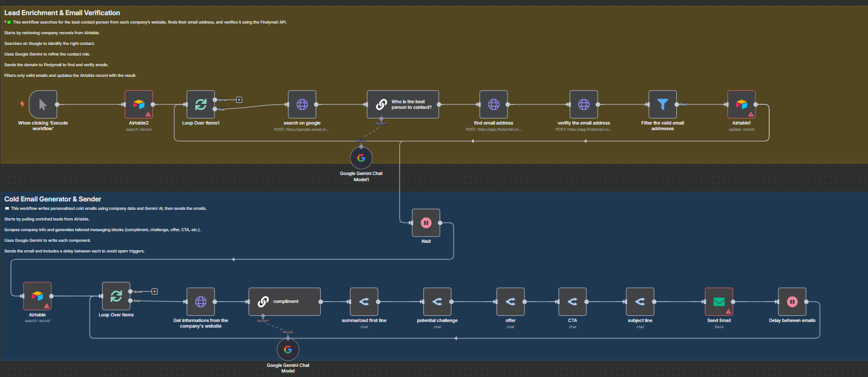
Task: Select the lower 'Loop Over Items' node
Action: [116, 296]
